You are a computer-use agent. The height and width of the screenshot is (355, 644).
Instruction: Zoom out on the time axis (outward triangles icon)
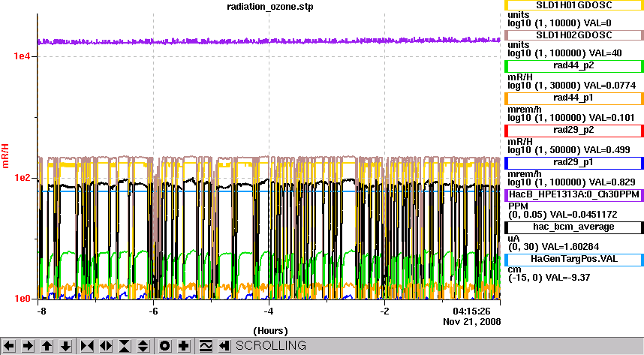tap(106, 346)
